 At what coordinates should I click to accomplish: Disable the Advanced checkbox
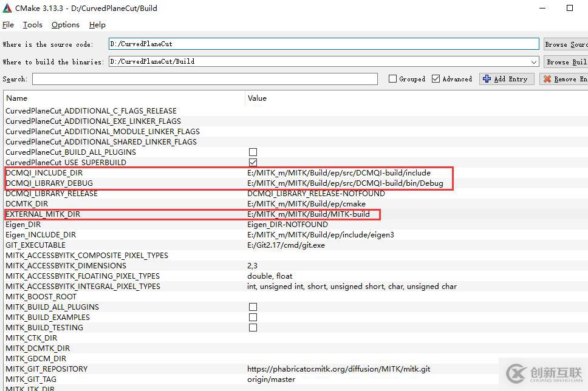(x=436, y=79)
